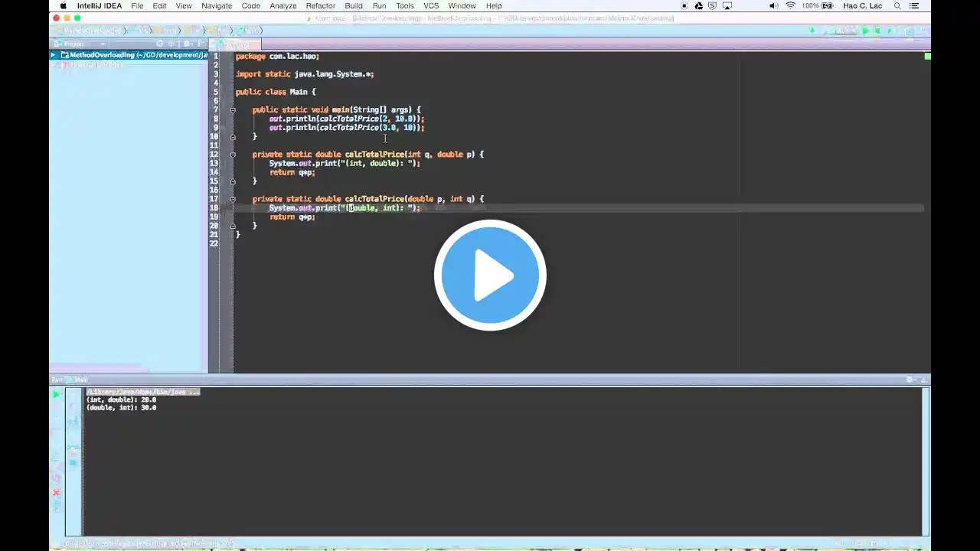Run the program with the toolbar's green Run arrow
This screenshot has height=551, width=980.
pyautogui.click(x=865, y=31)
